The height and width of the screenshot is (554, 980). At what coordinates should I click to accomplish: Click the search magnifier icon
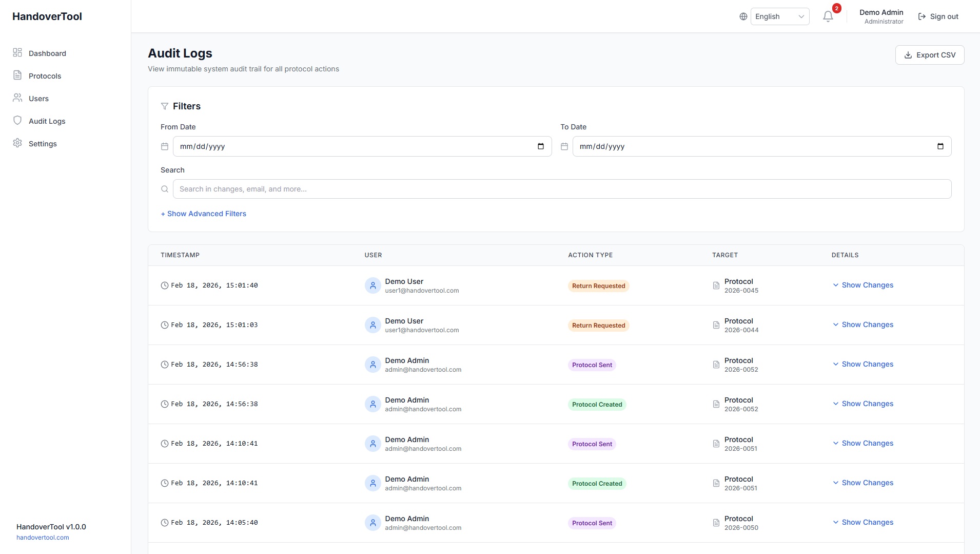(x=165, y=189)
